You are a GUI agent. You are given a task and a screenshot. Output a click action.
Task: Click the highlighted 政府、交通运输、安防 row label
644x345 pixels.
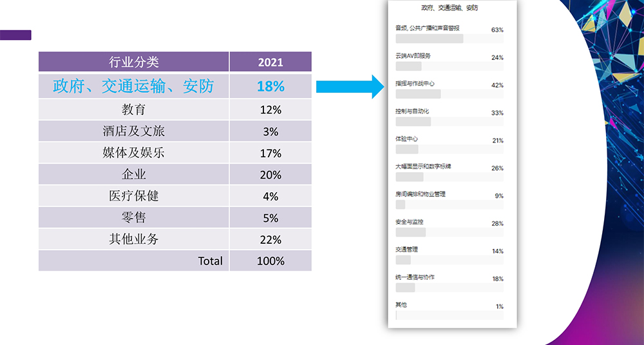134,86
